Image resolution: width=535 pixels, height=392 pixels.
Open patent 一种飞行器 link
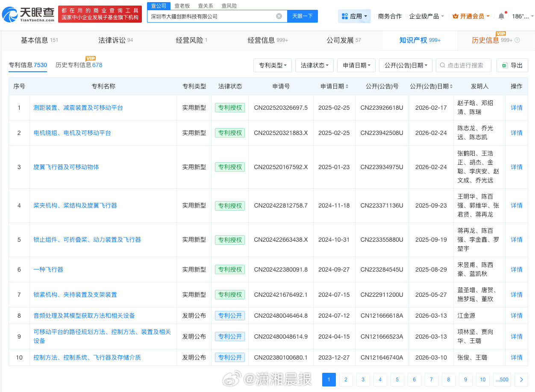pos(48,269)
